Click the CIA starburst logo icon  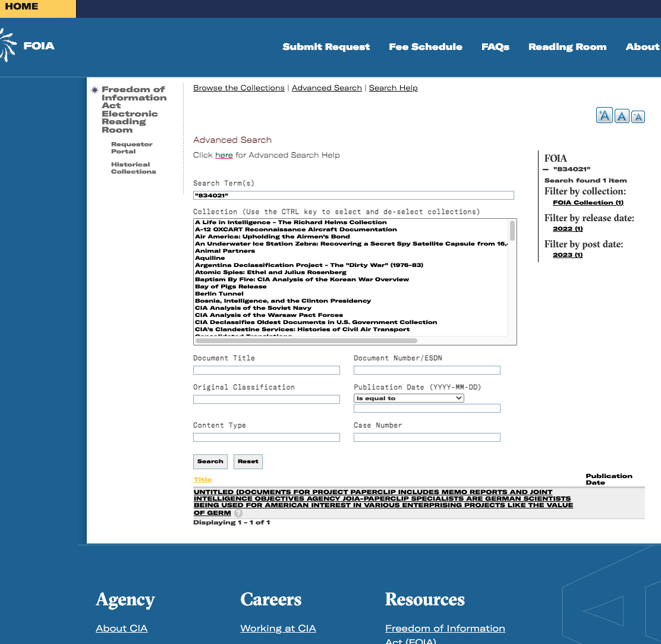pos(8,45)
